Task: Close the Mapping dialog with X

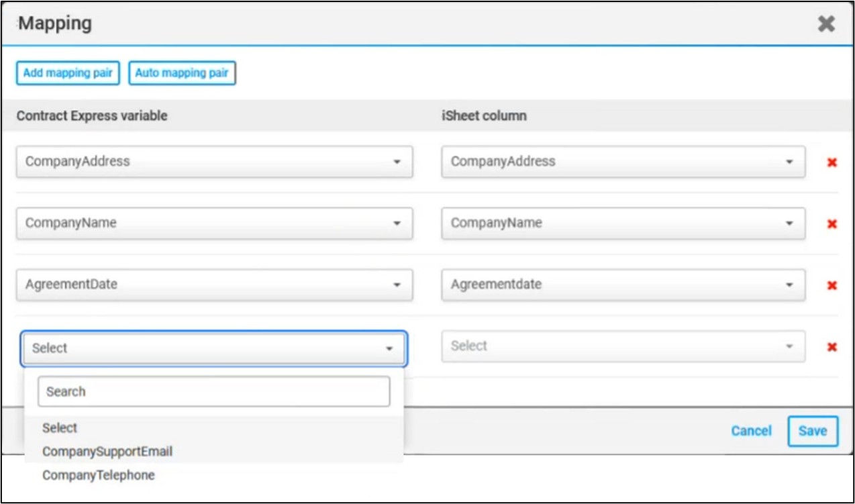Action: (826, 24)
